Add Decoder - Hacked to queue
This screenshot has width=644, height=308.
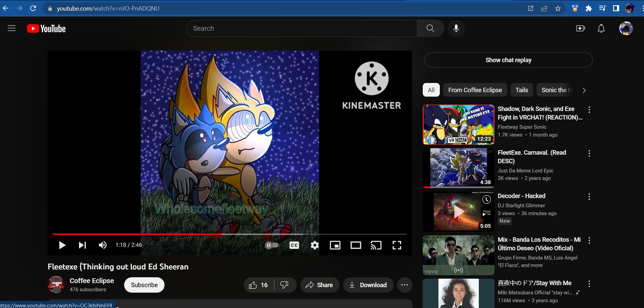(x=487, y=214)
